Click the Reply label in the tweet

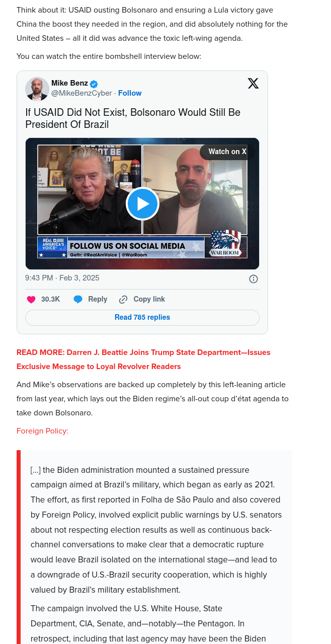[98, 299]
